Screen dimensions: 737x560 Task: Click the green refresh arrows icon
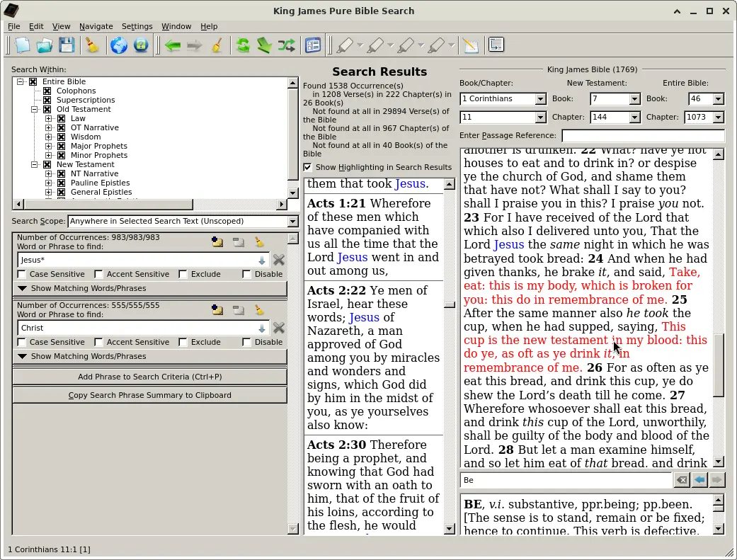click(244, 45)
